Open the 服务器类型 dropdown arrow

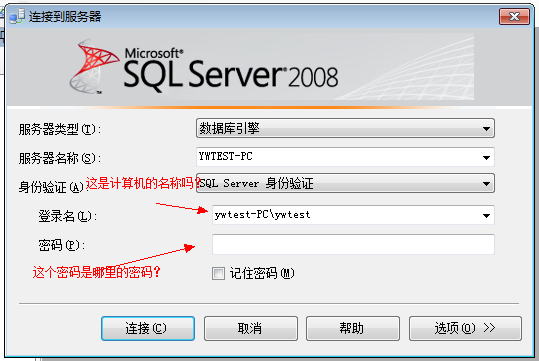tap(486, 129)
